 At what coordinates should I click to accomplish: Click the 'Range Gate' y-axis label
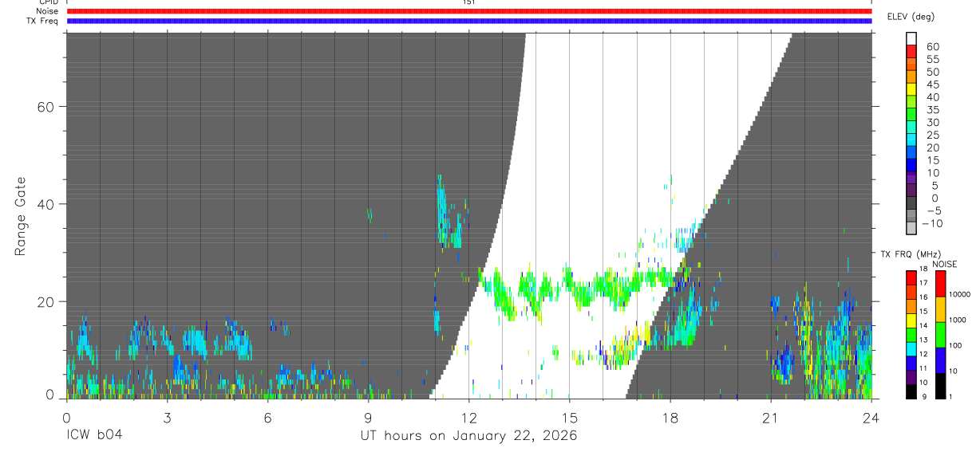(x=20, y=216)
